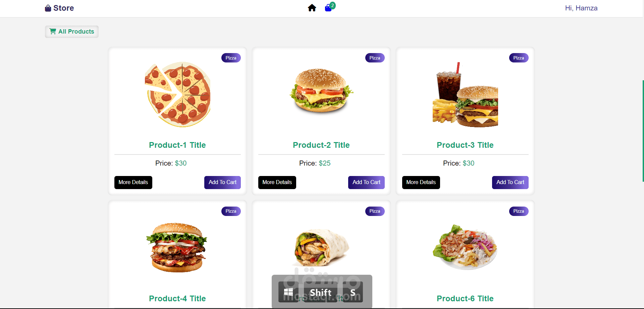644x309 pixels.
Task: Select the Pizza tag on Product-3
Action: [519, 58]
